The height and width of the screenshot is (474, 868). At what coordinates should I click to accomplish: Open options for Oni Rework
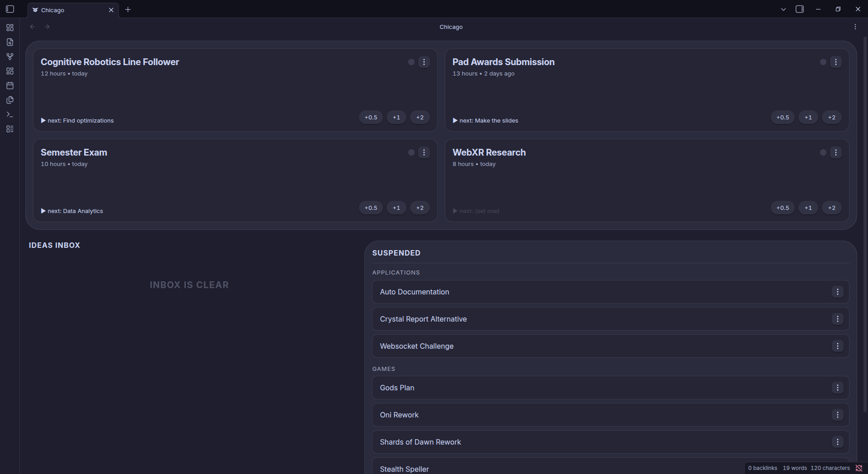[x=838, y=415]
